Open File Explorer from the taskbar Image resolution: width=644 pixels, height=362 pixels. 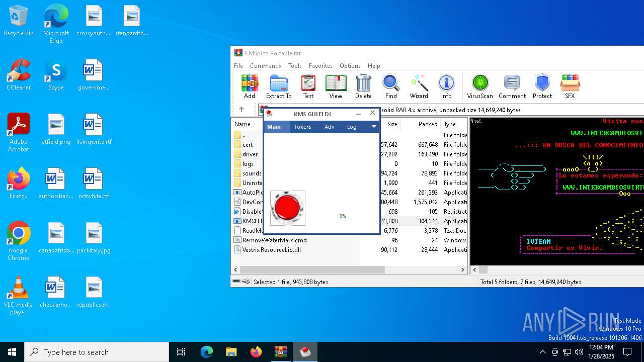[231, 352]
